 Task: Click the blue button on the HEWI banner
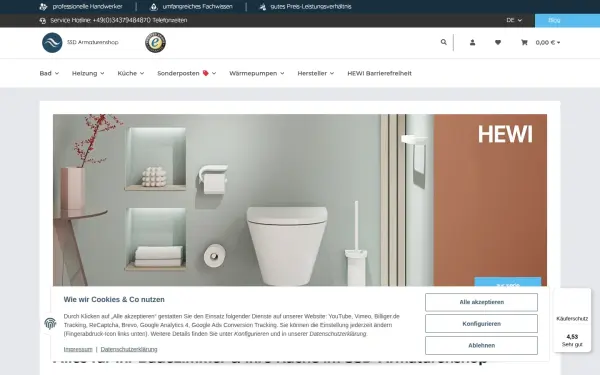[x=508, y=282]
